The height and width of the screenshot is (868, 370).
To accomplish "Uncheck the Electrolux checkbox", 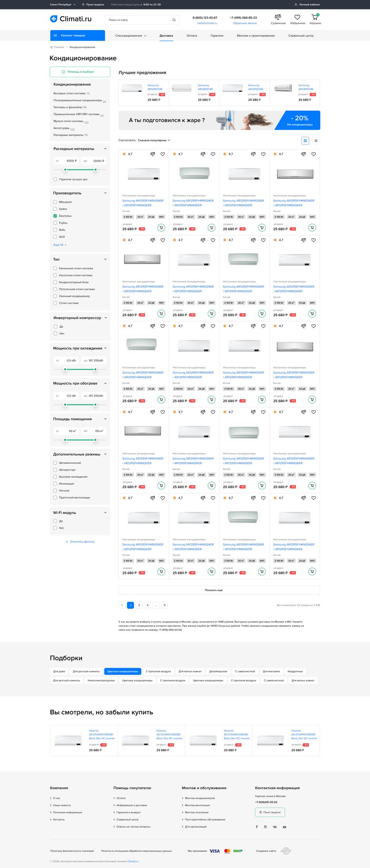I will click(55, 216).
